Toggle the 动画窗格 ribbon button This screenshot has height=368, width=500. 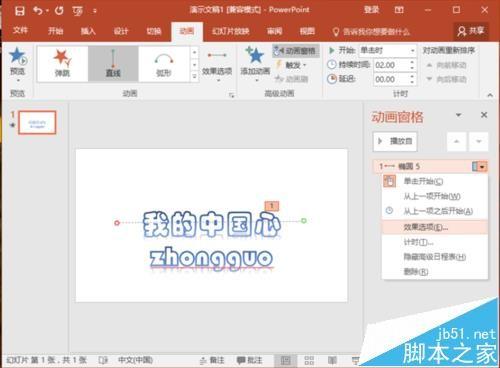(x=295, y=51)
